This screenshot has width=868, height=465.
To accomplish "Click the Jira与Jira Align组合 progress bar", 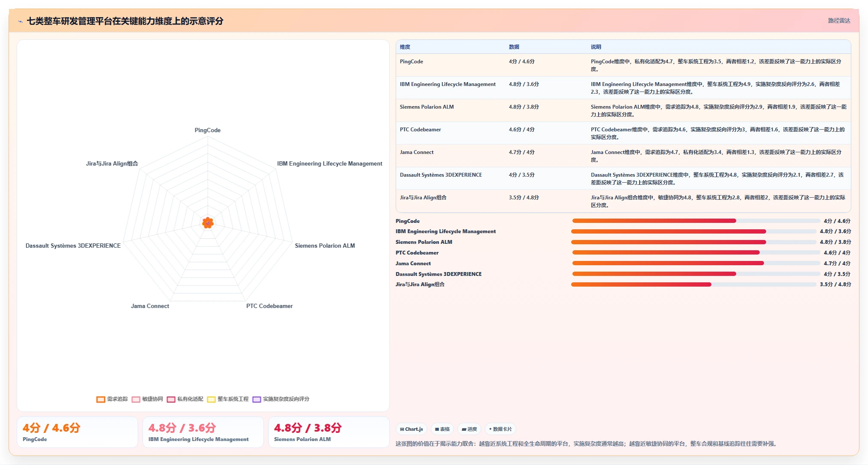I will click(693, 284).
